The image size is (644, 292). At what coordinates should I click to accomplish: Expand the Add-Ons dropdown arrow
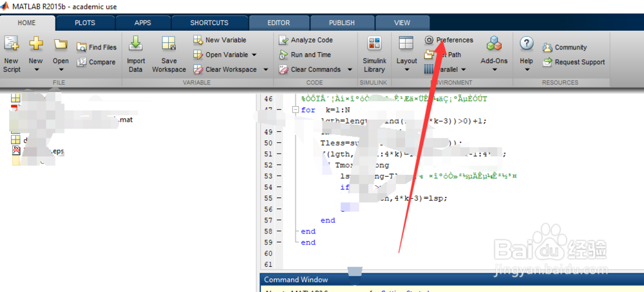coord(494,69)
